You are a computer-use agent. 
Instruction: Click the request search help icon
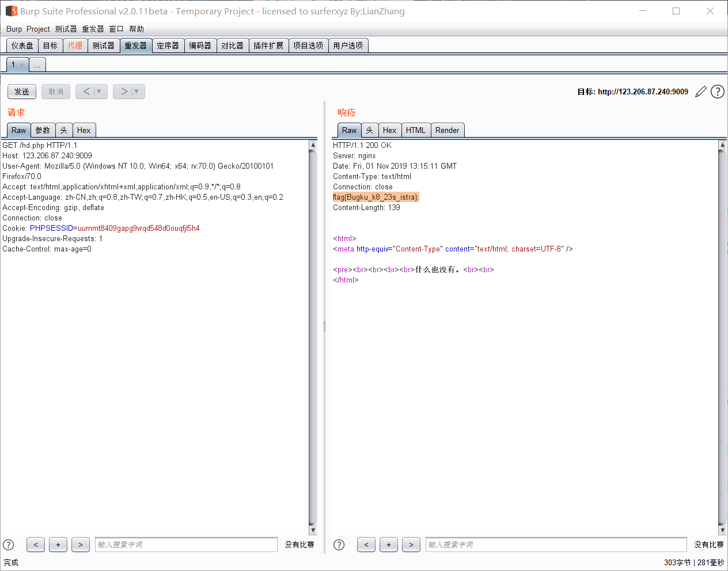tap(9, 545)
